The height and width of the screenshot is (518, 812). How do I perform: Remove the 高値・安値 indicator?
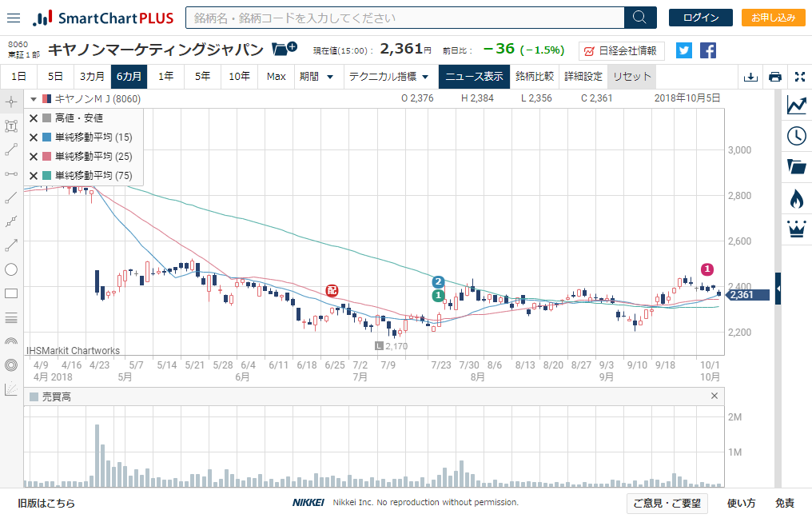[x=34, y=118]
